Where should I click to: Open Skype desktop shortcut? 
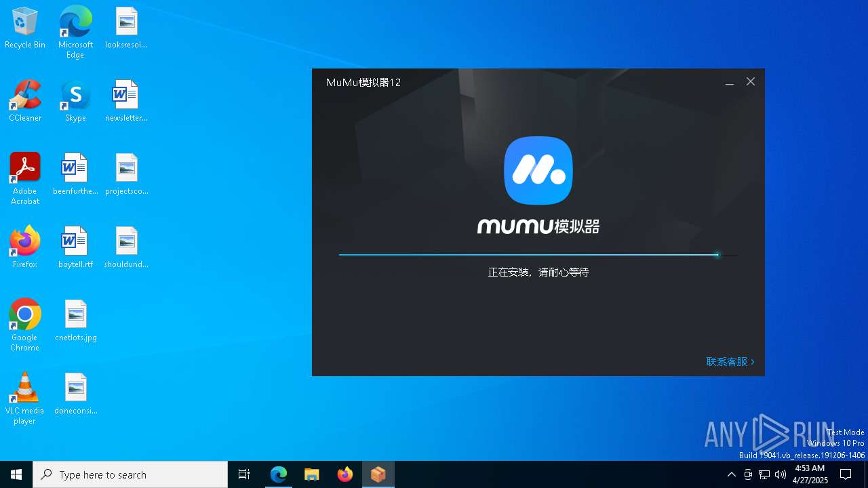point(75,102)
